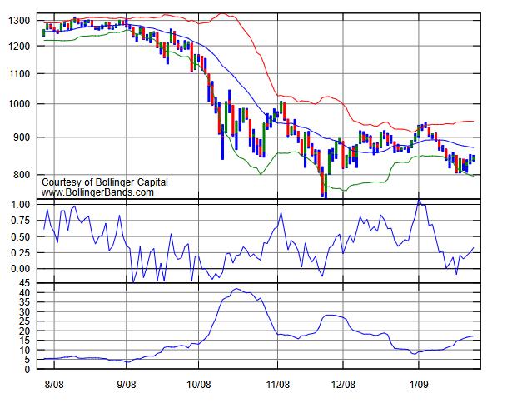Screen dimensions: 532x403
Task: Select the 11/08 date axis label
Action: click(278, 385)
